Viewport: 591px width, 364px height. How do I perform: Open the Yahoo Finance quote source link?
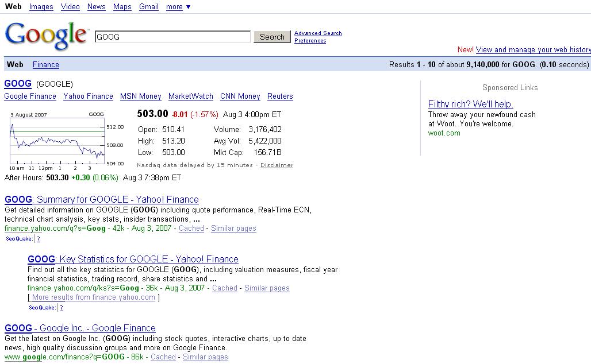click(x=88, y=96)
